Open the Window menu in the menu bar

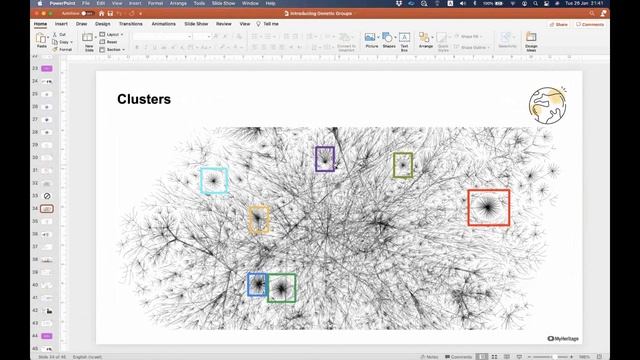click(250, 3)
